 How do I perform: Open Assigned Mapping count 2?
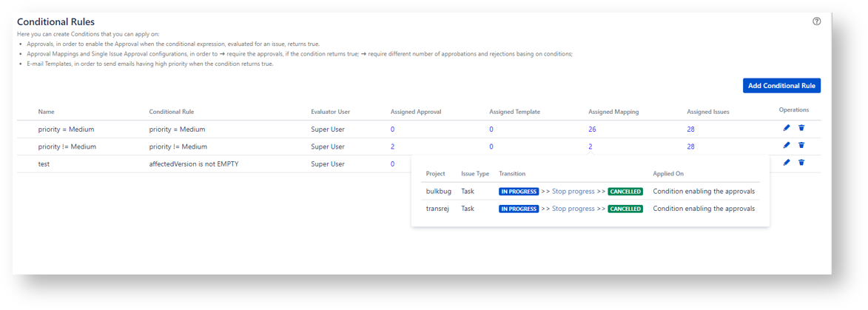click(591, 146)
